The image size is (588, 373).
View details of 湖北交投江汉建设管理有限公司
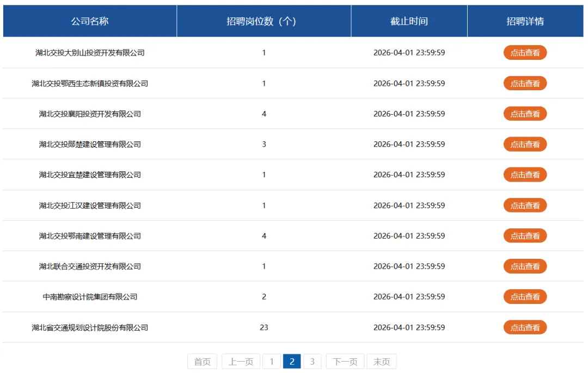(525, 205)
